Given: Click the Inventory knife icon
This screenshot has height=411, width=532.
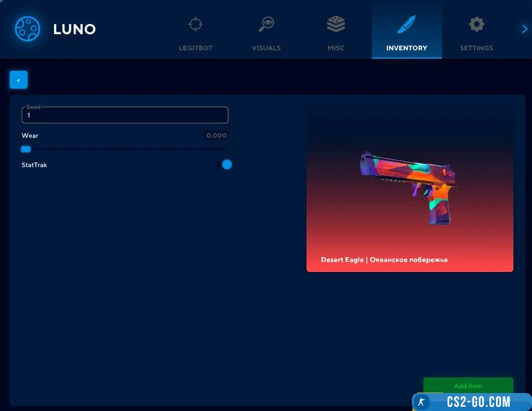Looking at the screenshot, I should [x=407, y=25].
